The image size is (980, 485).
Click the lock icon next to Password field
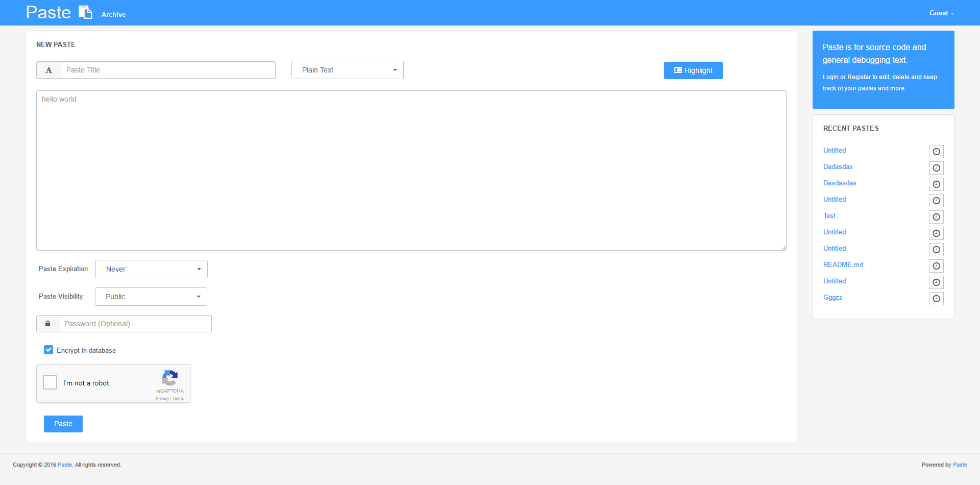(x=47, y=323)
